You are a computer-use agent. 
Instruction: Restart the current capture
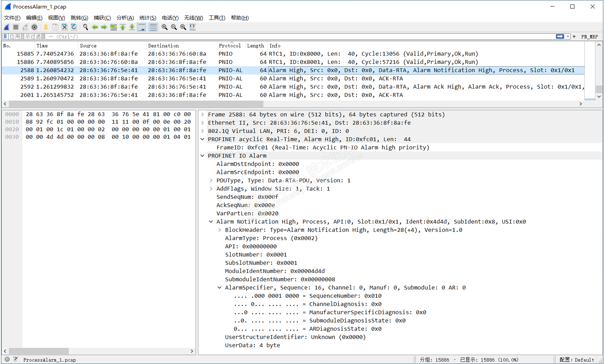pos(25,27)
